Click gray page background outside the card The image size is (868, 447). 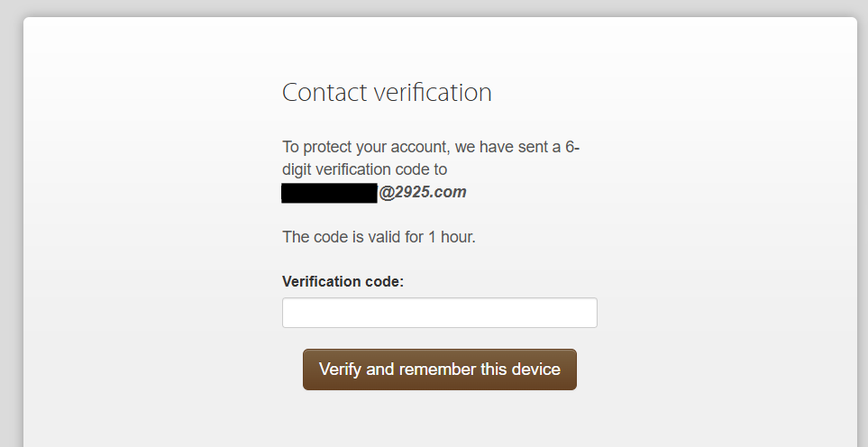(x=11, y=222)
